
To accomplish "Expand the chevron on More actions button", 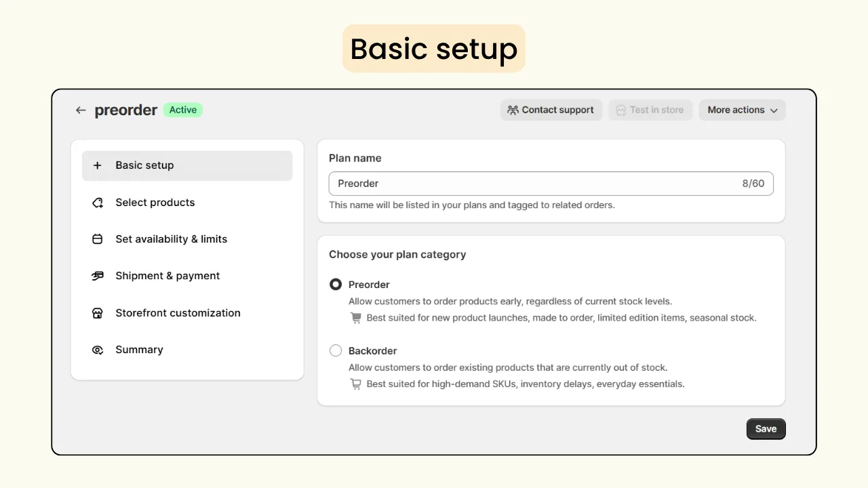I will (772, 110).
